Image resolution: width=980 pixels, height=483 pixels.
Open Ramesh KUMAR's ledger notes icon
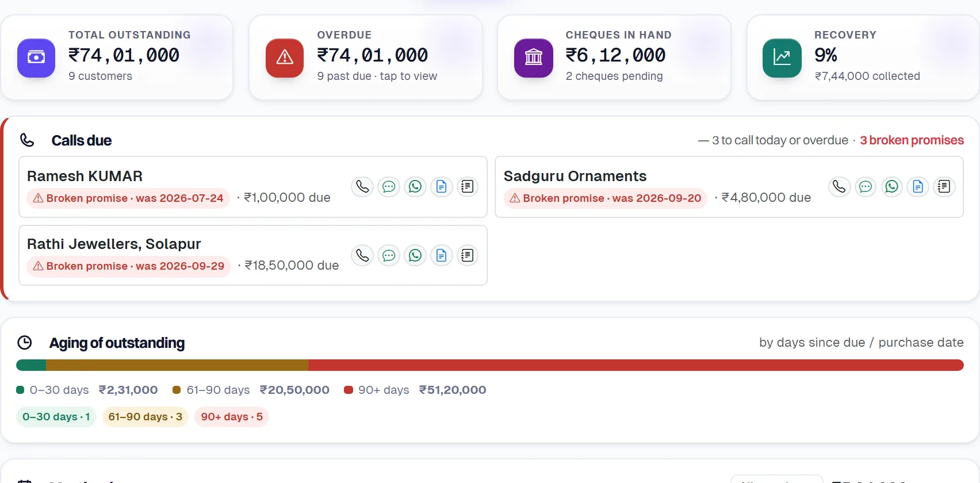(x=468, y=187)
